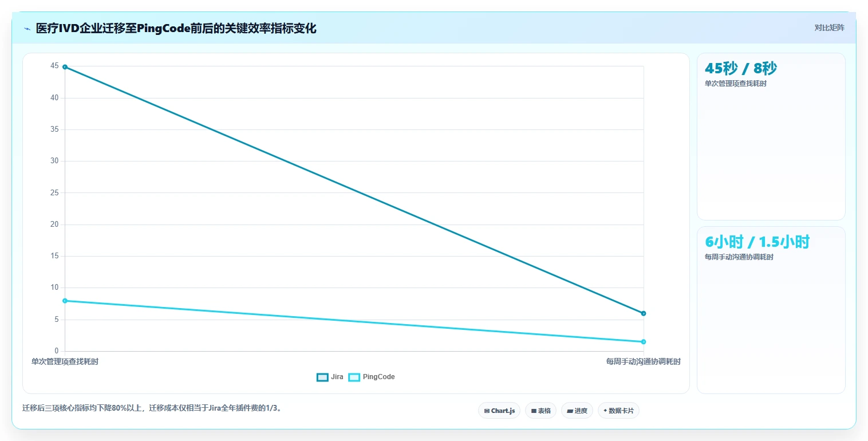Click the 每周手动沟通协调耗时 card caption
This screenshot has height=441, width=868.
(739, 257)
